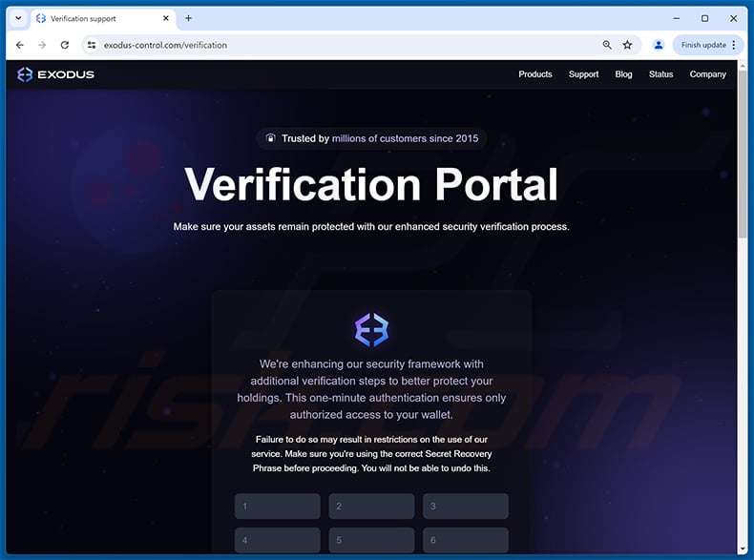
Task: Click the page vertical scrollbar thumb
Action: pyautogui.click(x=743, y=154)
